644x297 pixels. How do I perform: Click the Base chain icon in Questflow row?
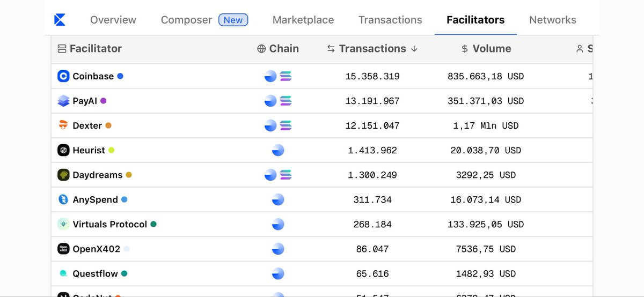(x=278, y=273)
